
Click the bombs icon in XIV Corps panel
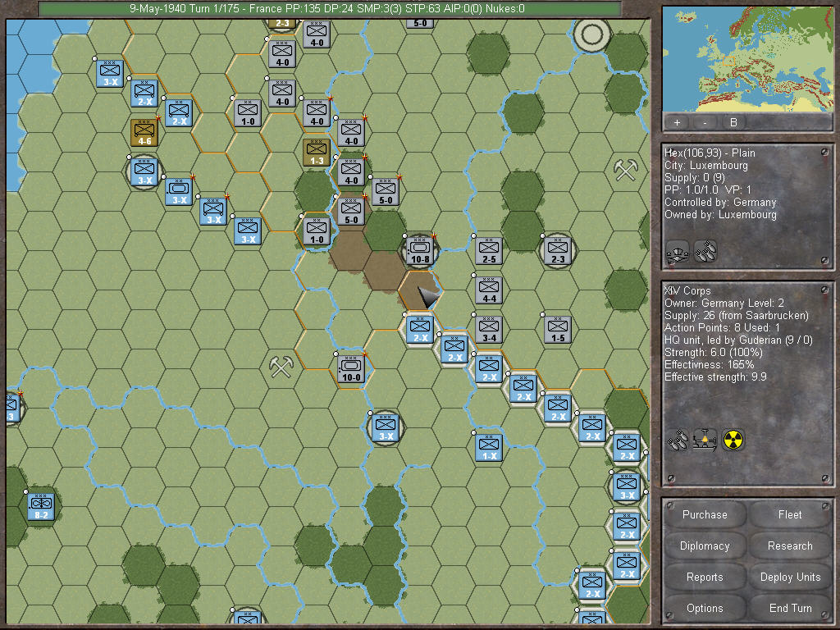click(678, 440)
